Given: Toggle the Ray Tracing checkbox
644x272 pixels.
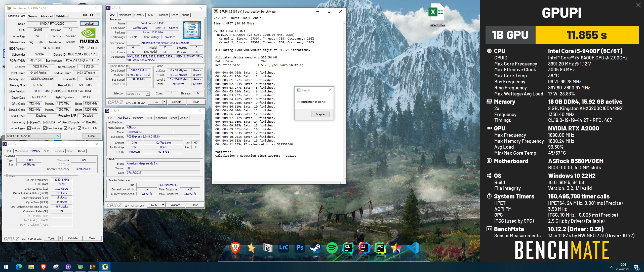Looking at the screenshot, I should coord(45,128).
